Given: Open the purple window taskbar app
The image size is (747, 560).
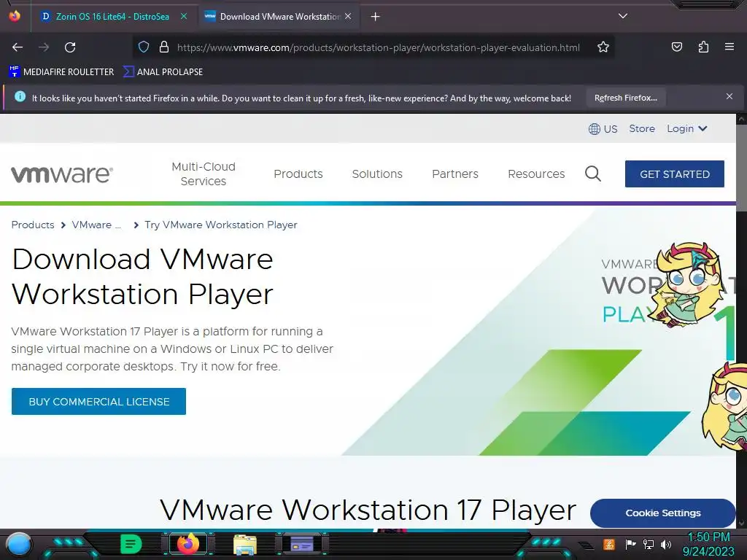Looking at the screenshot, I should click(x=302, y=544).
